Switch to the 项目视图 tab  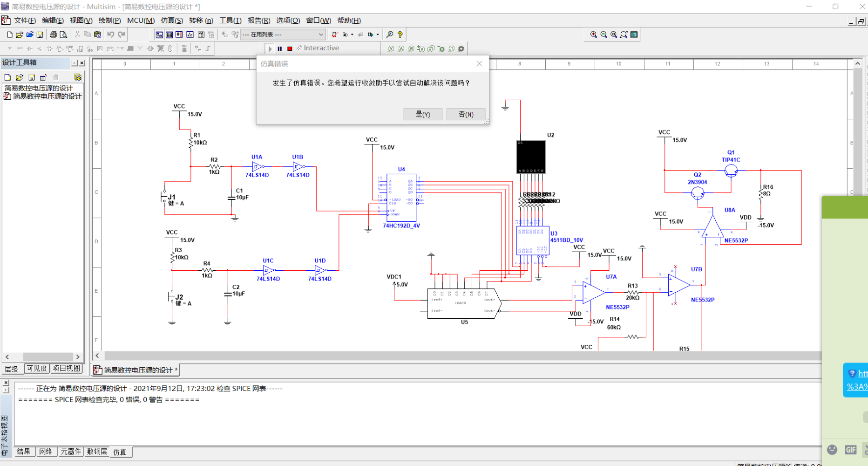pos(66,368)
